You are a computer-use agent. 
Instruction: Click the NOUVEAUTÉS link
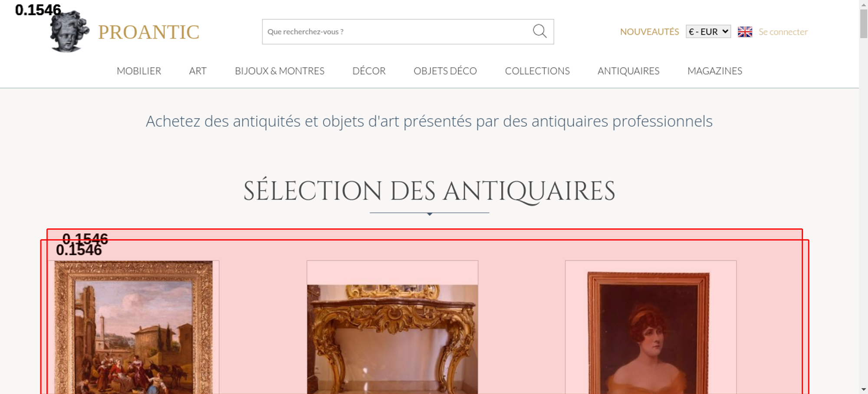[x=649, y=32]
